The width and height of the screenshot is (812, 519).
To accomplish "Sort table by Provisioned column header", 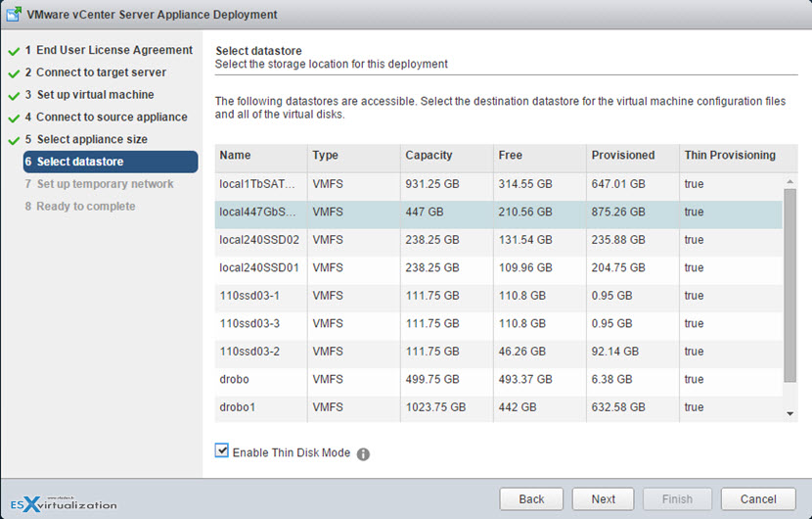I will [x=633, y=156].
